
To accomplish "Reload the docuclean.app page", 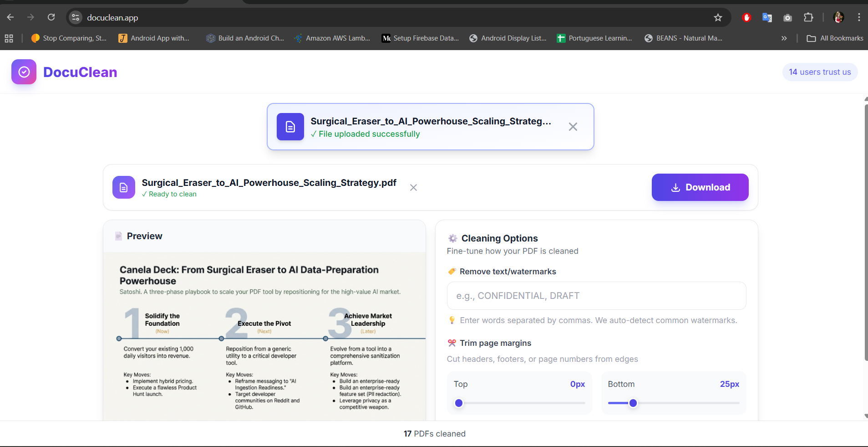I will tap(51, 17).
